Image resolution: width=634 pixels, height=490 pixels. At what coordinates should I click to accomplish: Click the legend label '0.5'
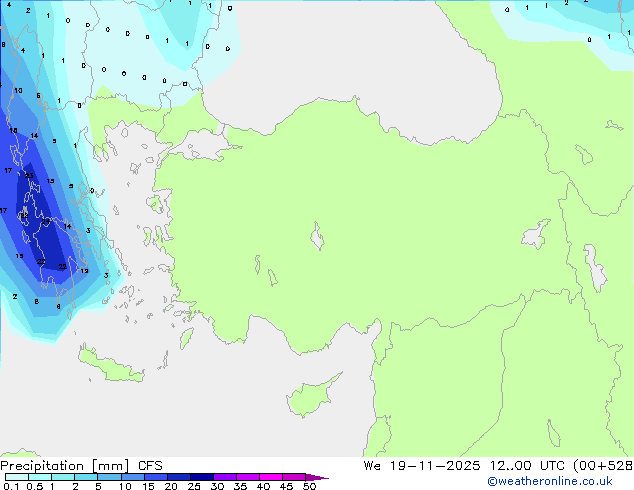pos(35,486)
